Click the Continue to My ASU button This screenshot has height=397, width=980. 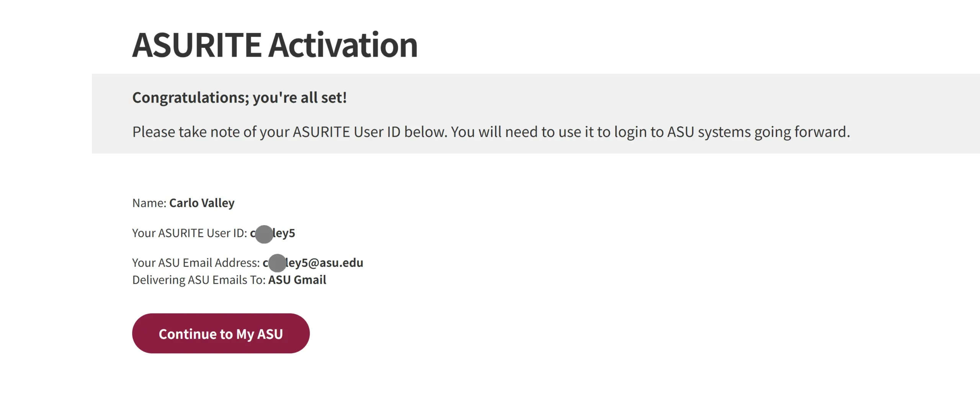pos(221,333)
